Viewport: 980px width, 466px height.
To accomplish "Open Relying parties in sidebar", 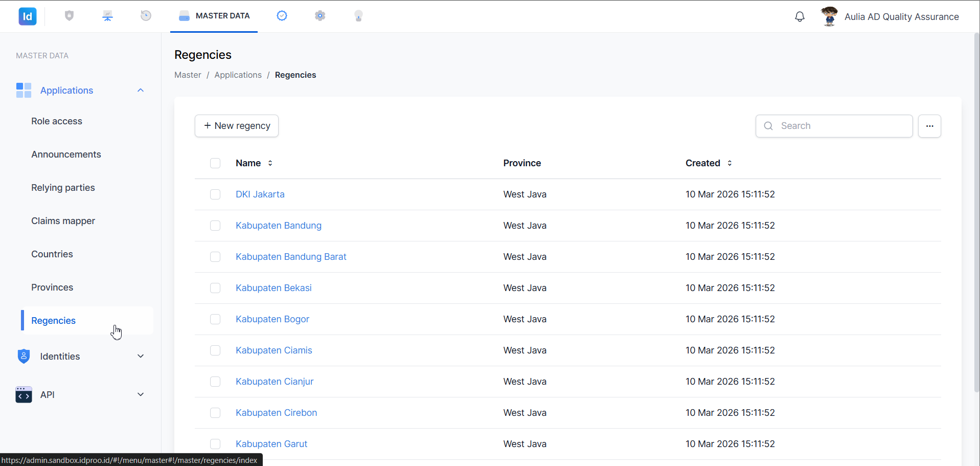I will tap(63, 188).
